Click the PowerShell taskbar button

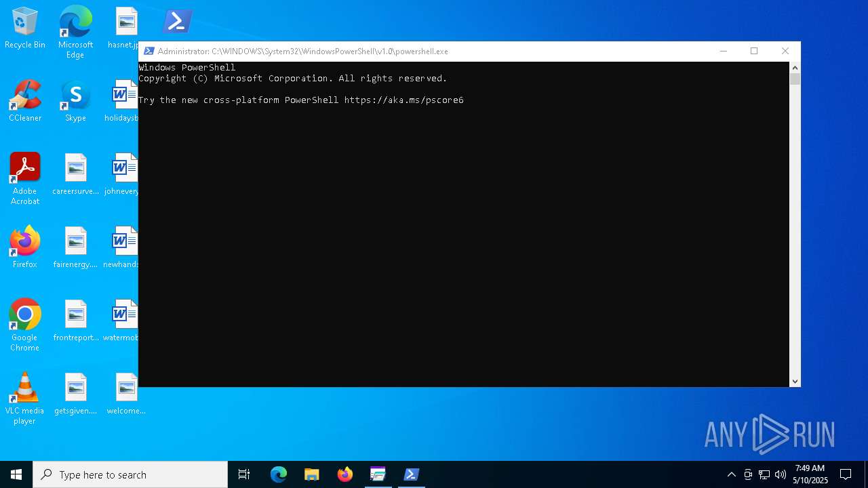411,474
